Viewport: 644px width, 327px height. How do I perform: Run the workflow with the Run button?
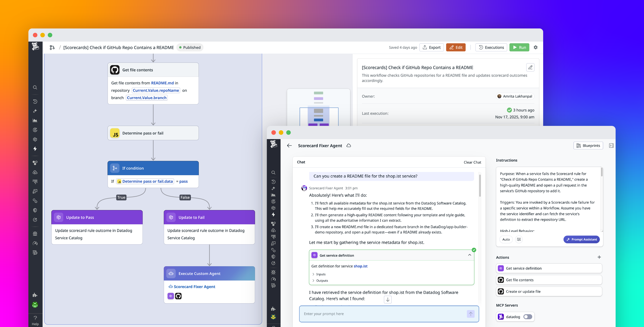pos(519,47)
